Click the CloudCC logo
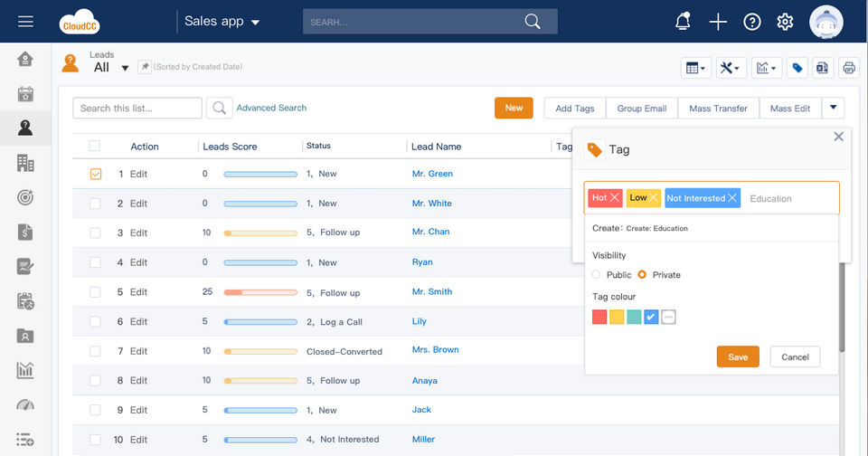This screenshot has height=456, width=868. 80,22
